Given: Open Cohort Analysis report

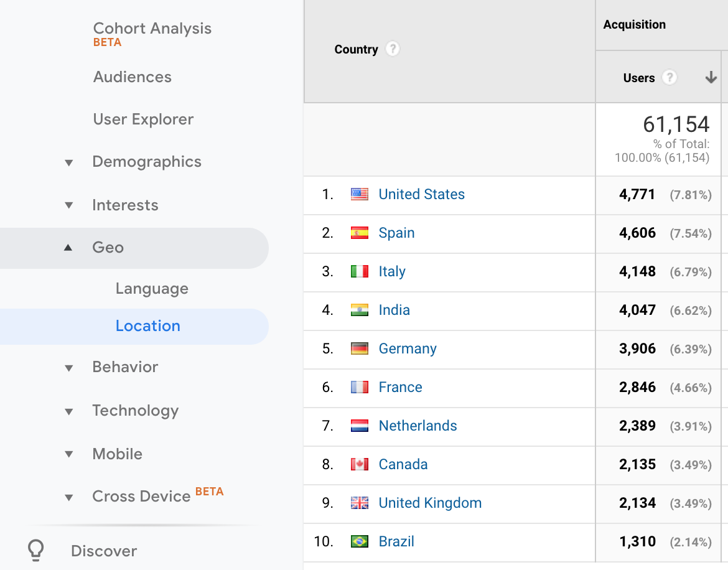Looking at the screenshot, I should click(x=152, y=29).
